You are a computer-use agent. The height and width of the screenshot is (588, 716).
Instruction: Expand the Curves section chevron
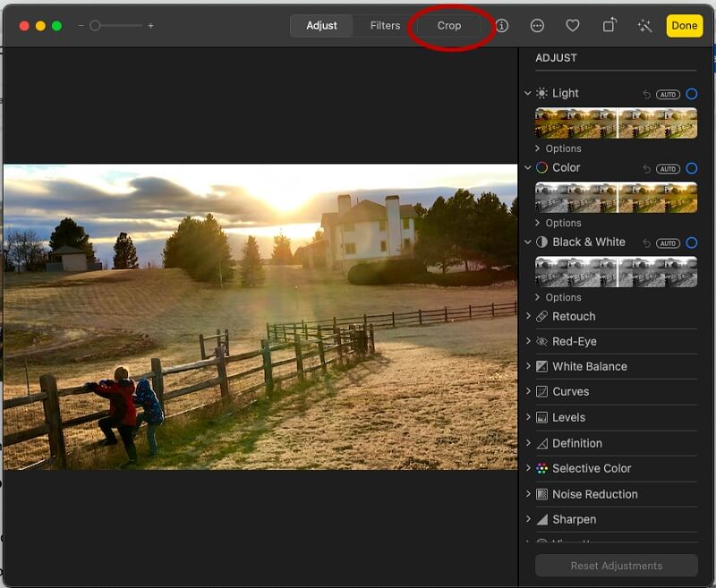(x=528, y=391)
